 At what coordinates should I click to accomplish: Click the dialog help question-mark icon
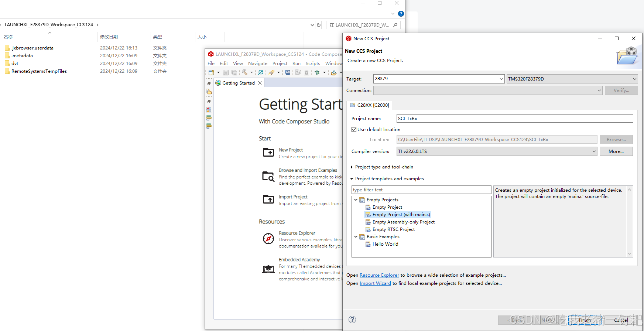tap(352, 320)
